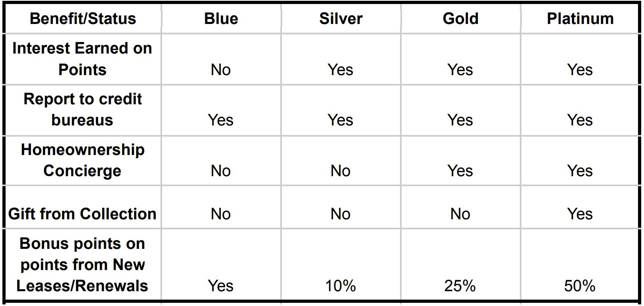
Task: Click Blue's Yes for credit bureaus
Action: coord(220,120)
